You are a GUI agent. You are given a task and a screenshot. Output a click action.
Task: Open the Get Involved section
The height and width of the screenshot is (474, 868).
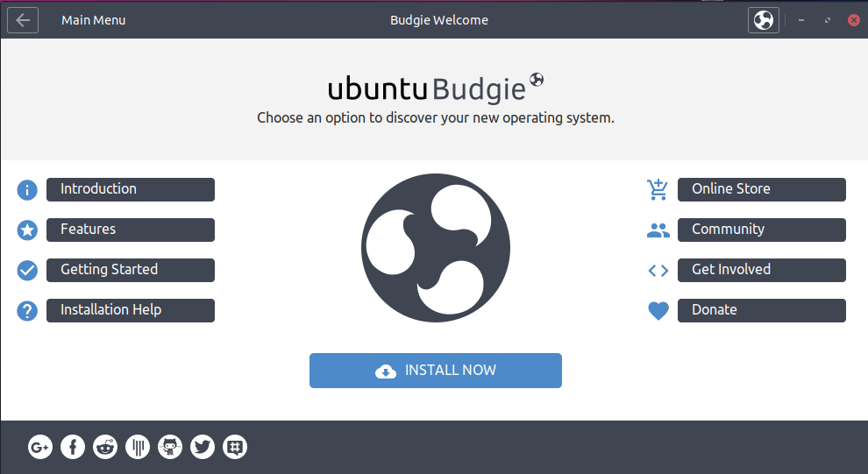click(x=762, y=271)
